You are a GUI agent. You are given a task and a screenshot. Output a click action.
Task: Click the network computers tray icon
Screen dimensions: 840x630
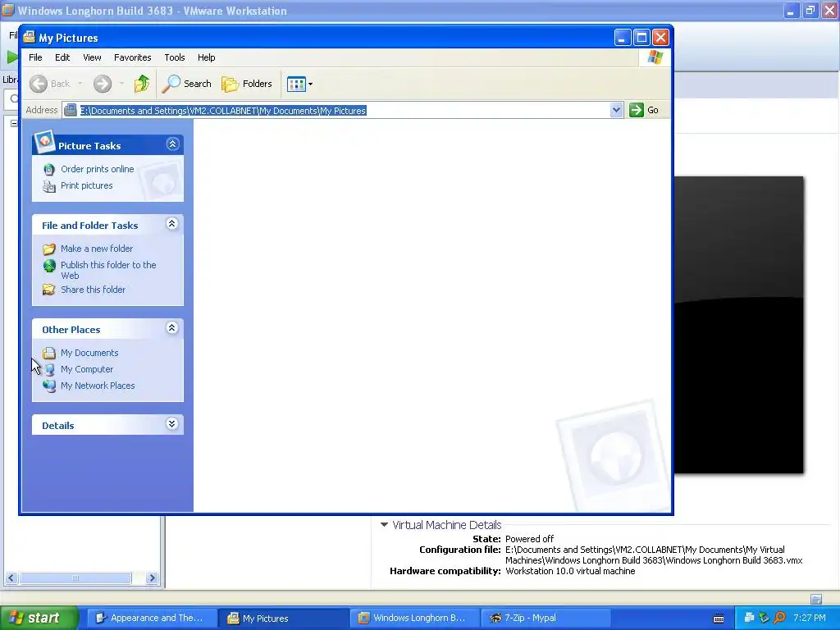click(x=750, y=618)
